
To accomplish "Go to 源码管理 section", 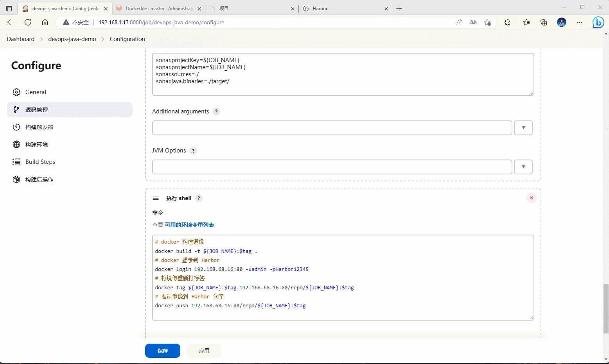I will click(x=70, y=109).
